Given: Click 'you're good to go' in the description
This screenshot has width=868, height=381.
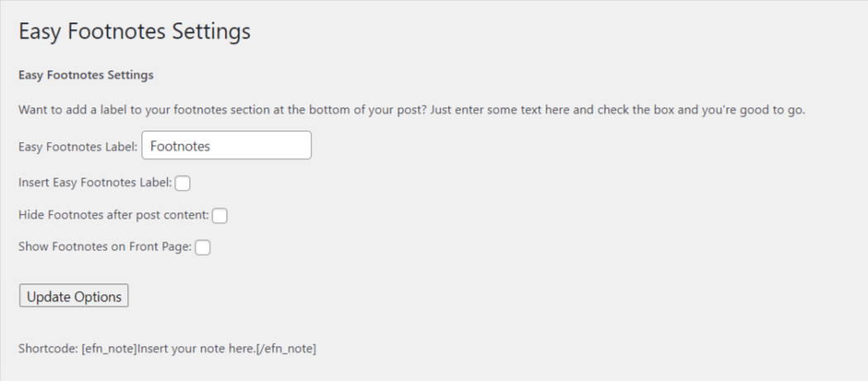Looking at the screenshot, I should coord(752,110).
